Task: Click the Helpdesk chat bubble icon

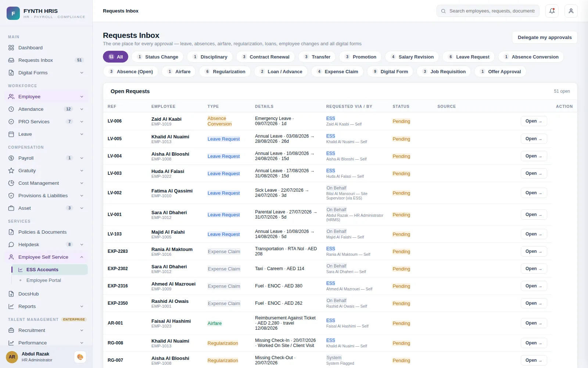Action: (11, 245)
